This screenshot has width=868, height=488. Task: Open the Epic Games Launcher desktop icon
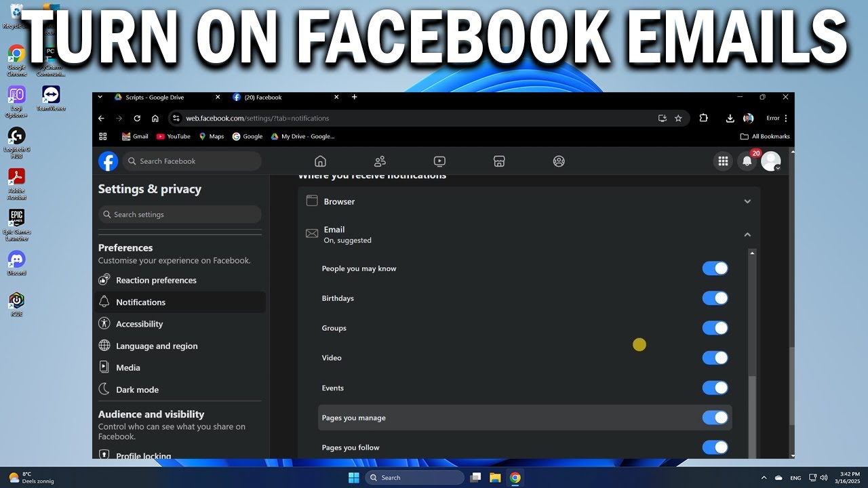(x=16, y=225)
